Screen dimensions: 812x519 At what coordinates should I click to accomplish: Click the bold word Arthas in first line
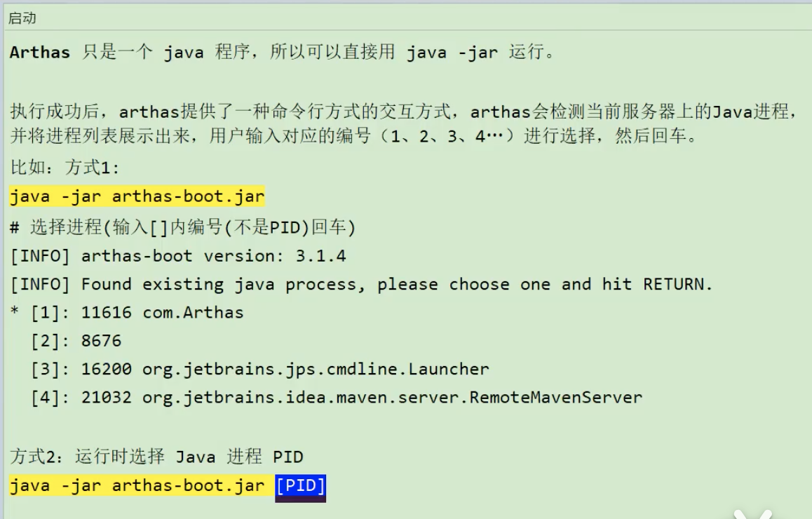click(40, 53)
